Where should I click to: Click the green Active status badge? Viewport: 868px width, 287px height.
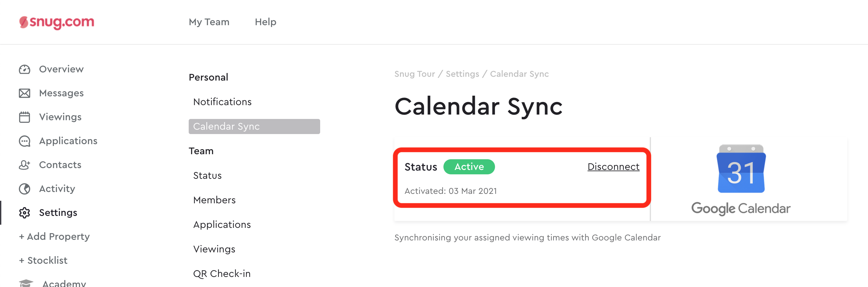[469, 166]
